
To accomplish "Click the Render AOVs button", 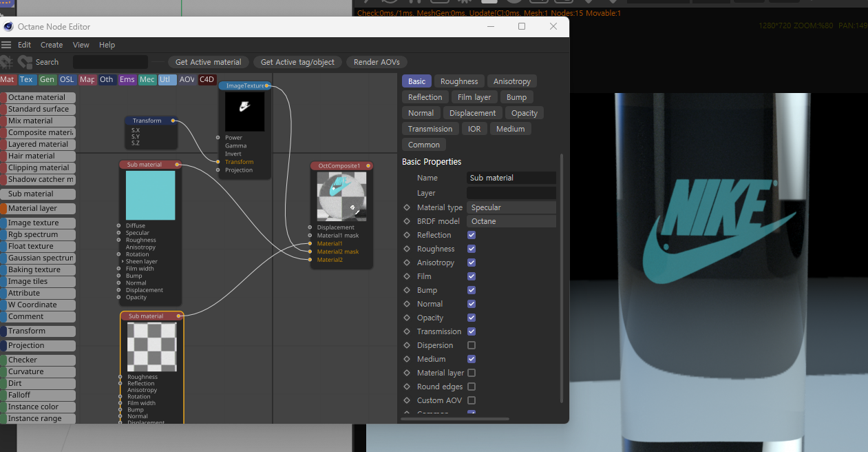I will (x=376, y=62).
